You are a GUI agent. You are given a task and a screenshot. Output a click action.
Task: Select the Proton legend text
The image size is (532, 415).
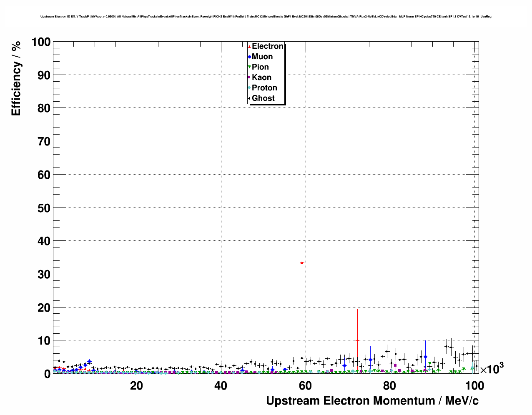(264, 88)
